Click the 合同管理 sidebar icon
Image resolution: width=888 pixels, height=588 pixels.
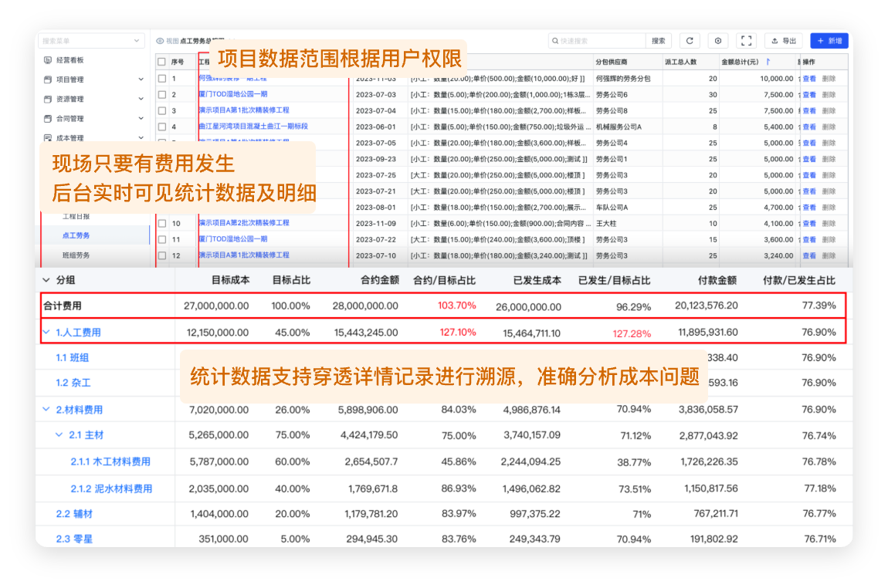(48, 118)
